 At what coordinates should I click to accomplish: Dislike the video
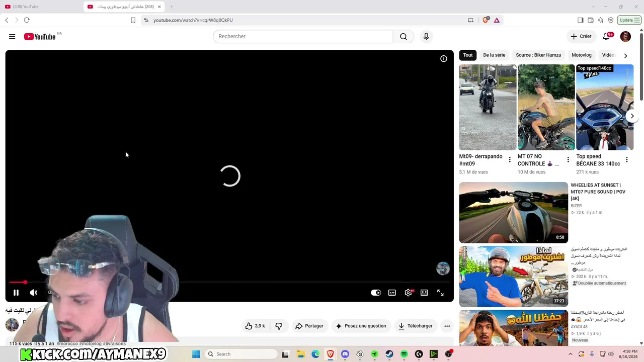(279, 326)
